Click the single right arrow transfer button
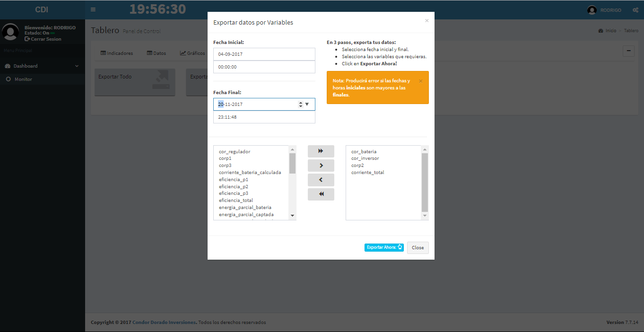Screen dimensions: 644x332 point(321,166)
